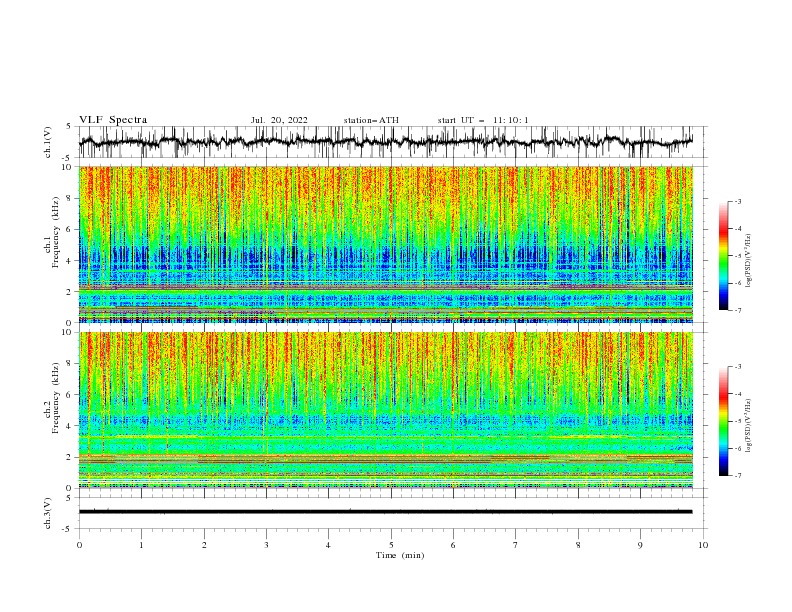792x612 pixels.
Task: Click the 'VLF Spectra' title text
Action: [113, 120]
